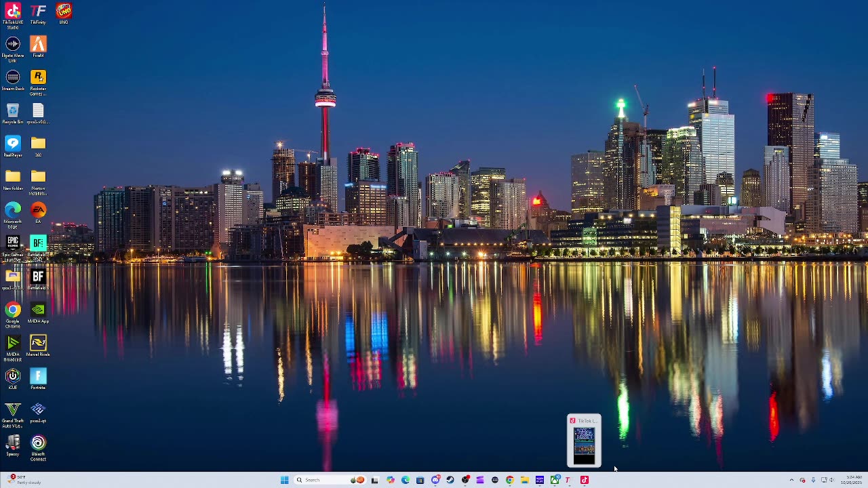Image resolution: width=868 pixels, height=488 pixels.
Task: Select the Speccy desktop shortcut
Action: pos(13,445)
